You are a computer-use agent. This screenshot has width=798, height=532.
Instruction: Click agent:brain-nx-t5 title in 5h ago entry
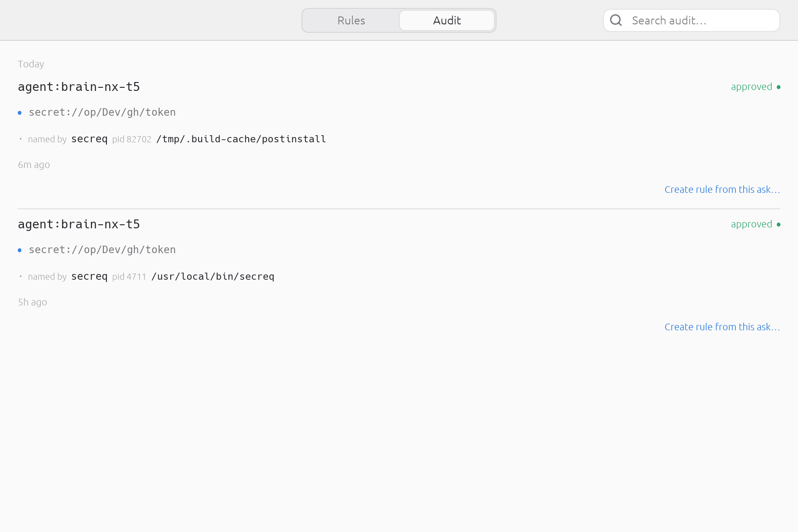pyautogui.click(x=79, y=224)
